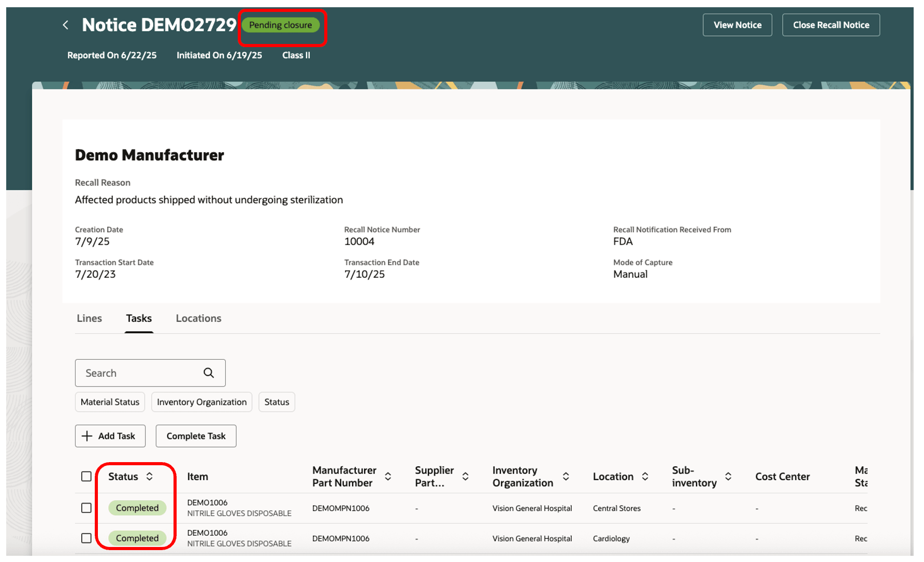
Task: Click transaction end date 7/10/25
Action: point(365,274)
